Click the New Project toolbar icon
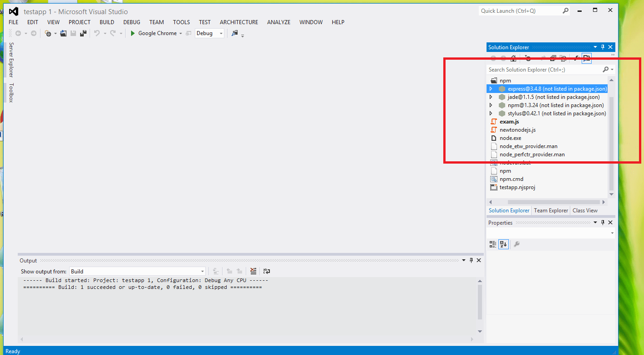The image size is (644, 355). [48, 33]
